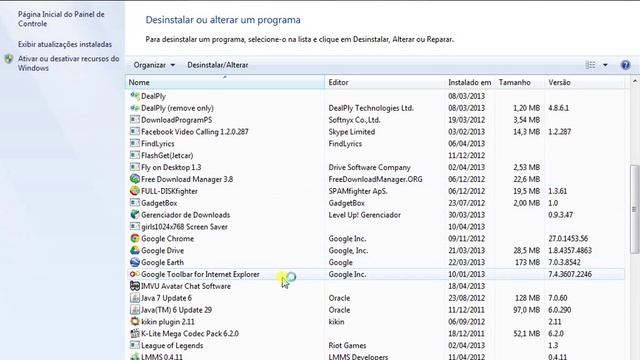
Task: Select the Google Chrome program name
Action: pyautogui.click(x=167, y=238)
